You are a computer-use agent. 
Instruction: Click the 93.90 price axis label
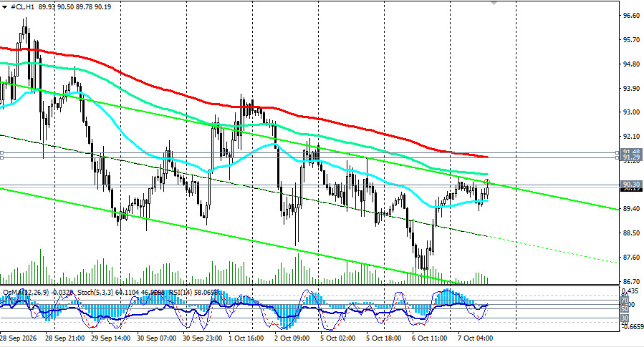point(631,88)
